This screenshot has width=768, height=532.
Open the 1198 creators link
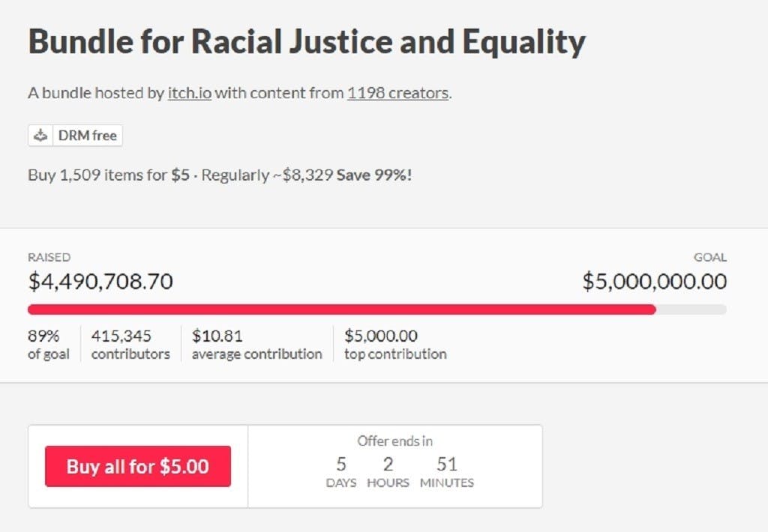click(x=397, y=94)
